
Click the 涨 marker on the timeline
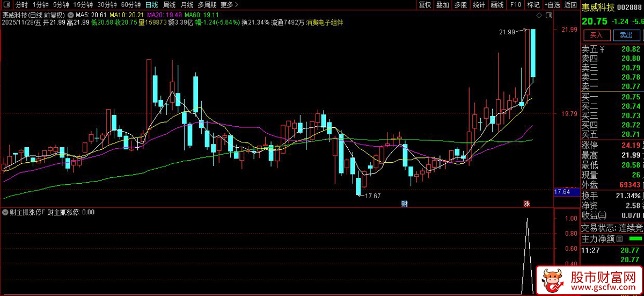click(x=526, y=204)
